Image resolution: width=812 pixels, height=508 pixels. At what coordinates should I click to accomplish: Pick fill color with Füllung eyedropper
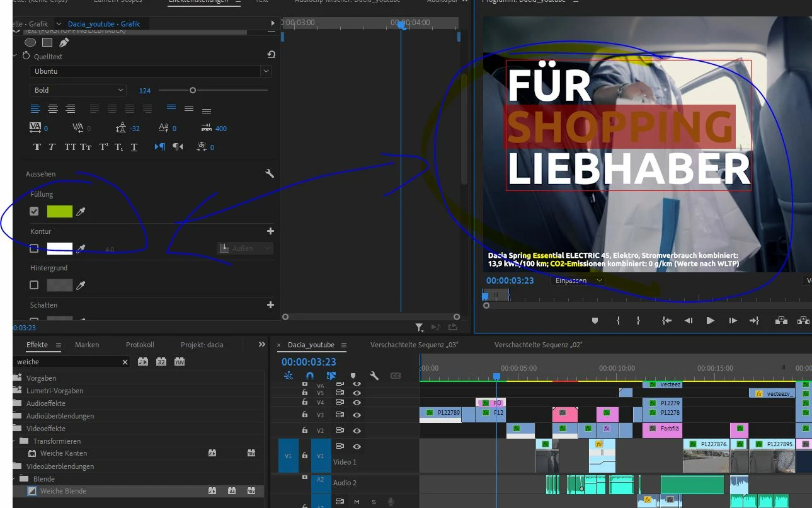click(x=81, y=212)
